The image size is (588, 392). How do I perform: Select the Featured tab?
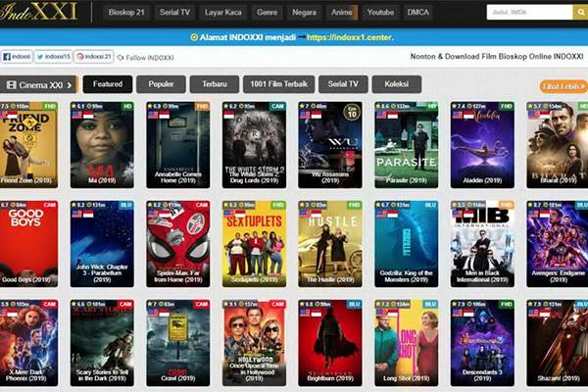pos(108,84)
